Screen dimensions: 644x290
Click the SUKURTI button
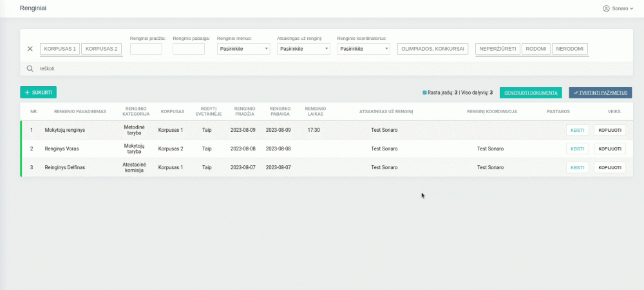[x=38, y=93]
